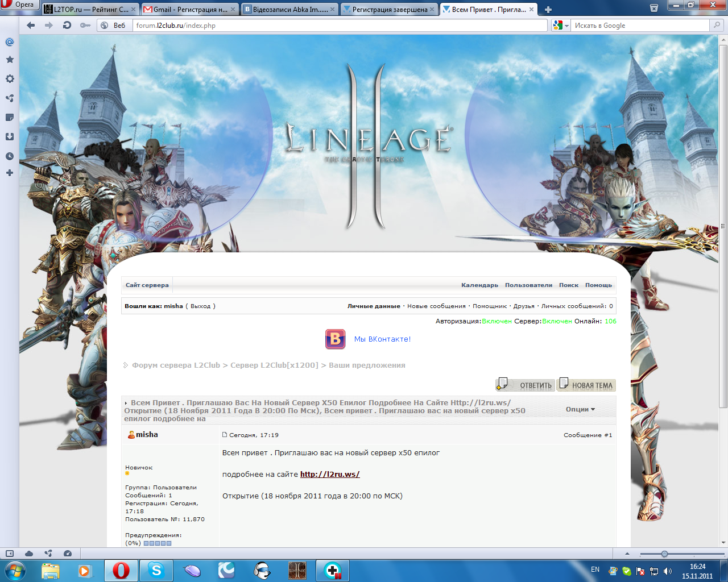This screenshot has width=728, height=582.
Task: Click the Google search input field
Action: coord(640,25)
